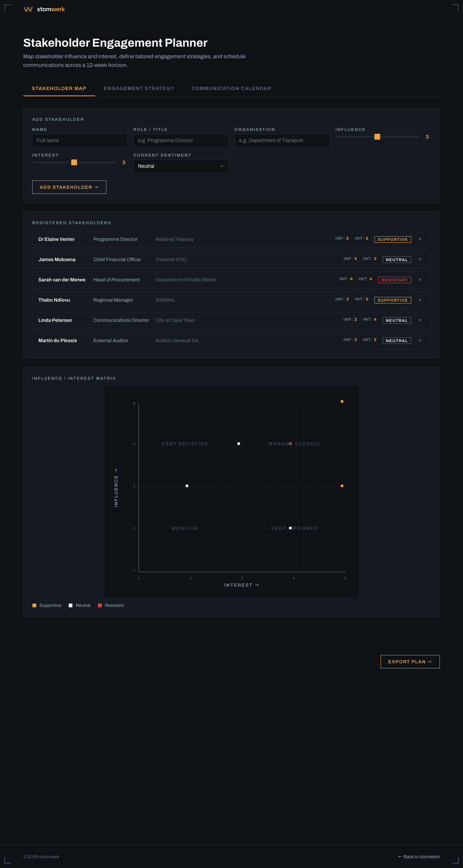Click City of Cape Town text
Screen dimensions: 463x868
175,320
